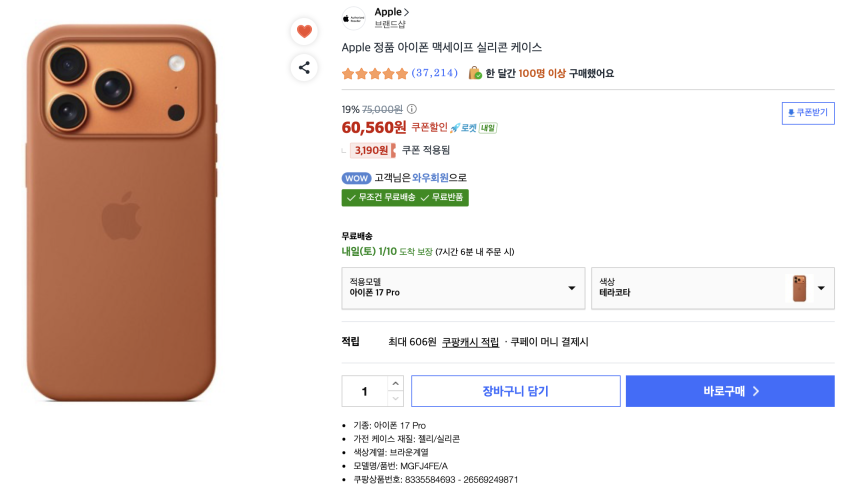Click the Apple brand logo icon
This screenshot has height=491, width=849.
pyautogui.click(x=353, y=18)
